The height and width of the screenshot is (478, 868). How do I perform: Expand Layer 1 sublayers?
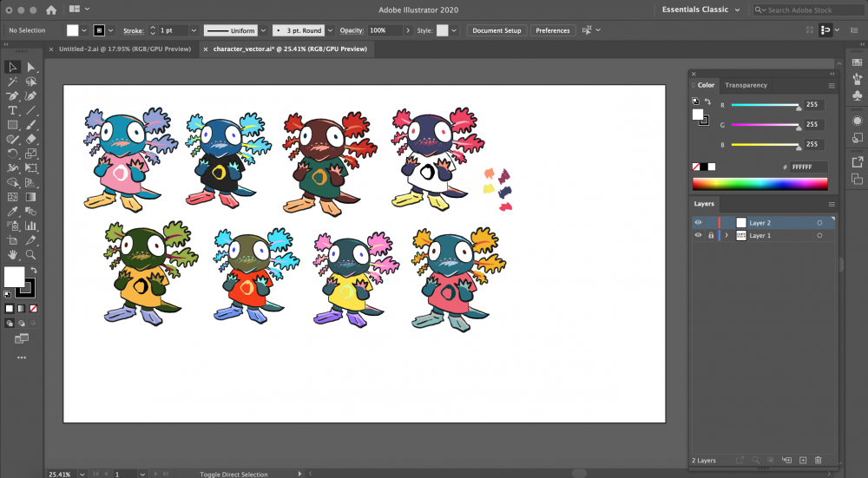coord(727,235)
